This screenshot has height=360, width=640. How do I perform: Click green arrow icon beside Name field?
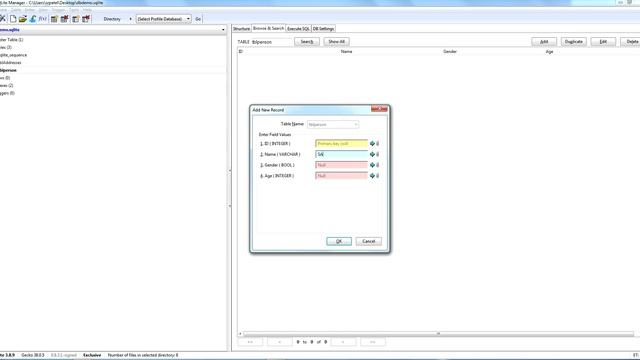372,154
